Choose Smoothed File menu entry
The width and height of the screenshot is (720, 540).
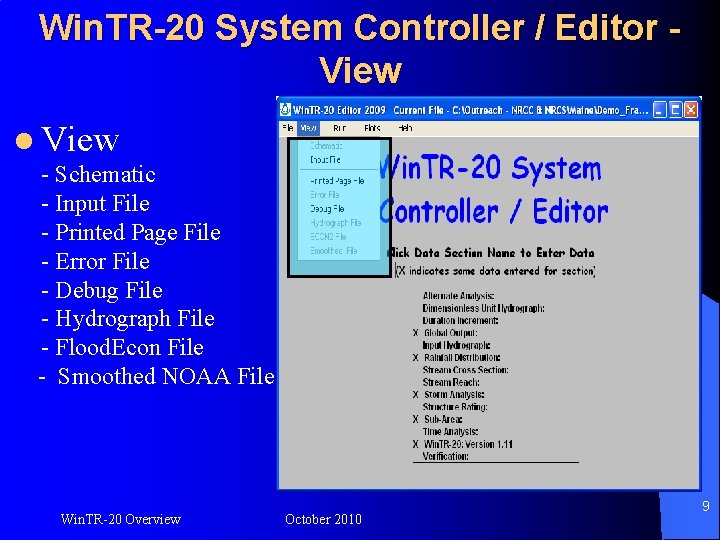[333, 251]
